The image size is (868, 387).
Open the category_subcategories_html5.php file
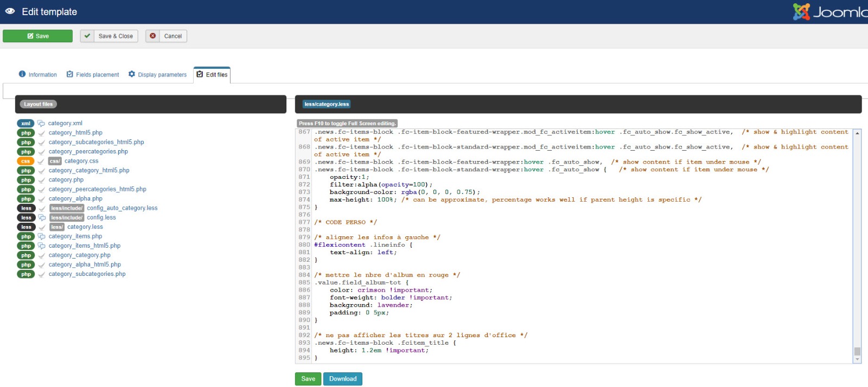tap(97, 142)
